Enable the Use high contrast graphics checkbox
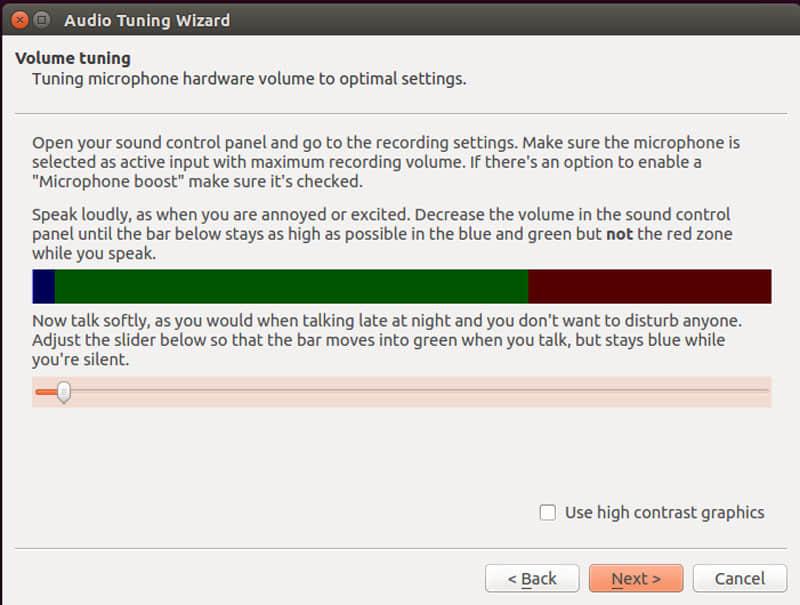 [x=547, y=512]
